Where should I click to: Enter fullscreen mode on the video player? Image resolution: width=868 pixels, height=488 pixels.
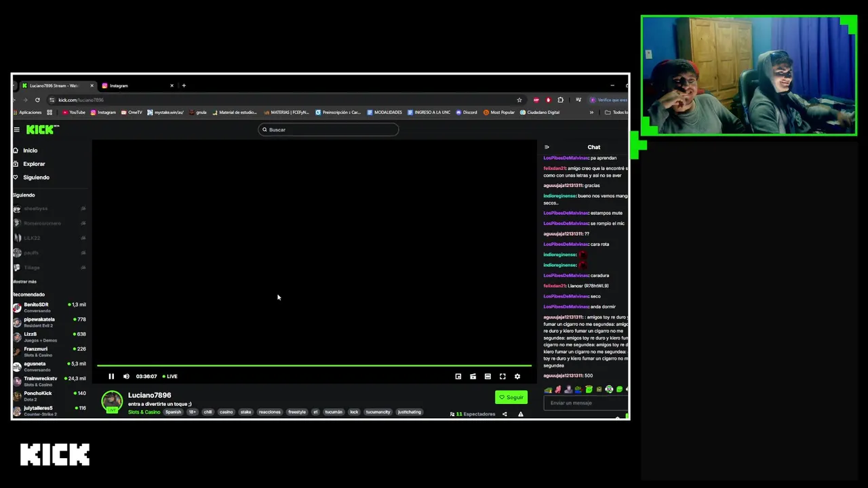coord(502,376)
